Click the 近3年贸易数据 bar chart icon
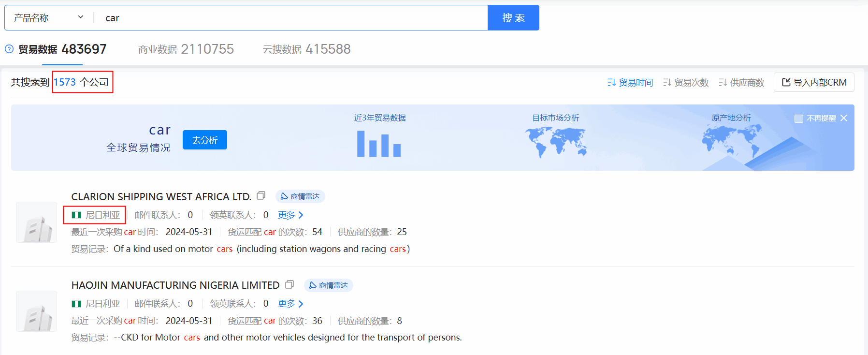The width and height of the screenshot is (868, 355). point(379,144)
